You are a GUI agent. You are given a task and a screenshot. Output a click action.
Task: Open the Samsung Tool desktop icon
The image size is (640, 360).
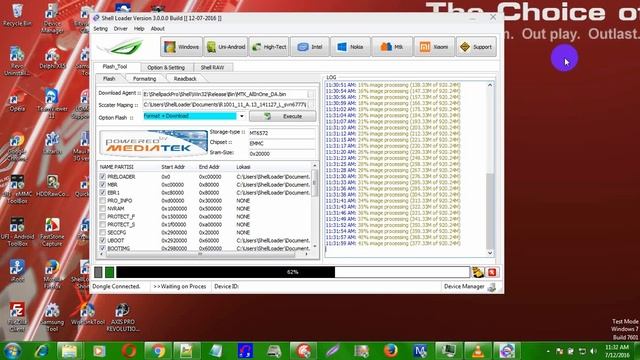click(x=52, y=317)
